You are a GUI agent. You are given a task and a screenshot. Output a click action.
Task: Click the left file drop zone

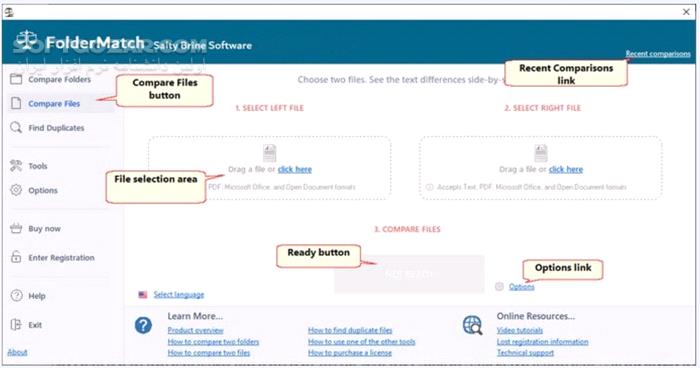tap(270, 168)
